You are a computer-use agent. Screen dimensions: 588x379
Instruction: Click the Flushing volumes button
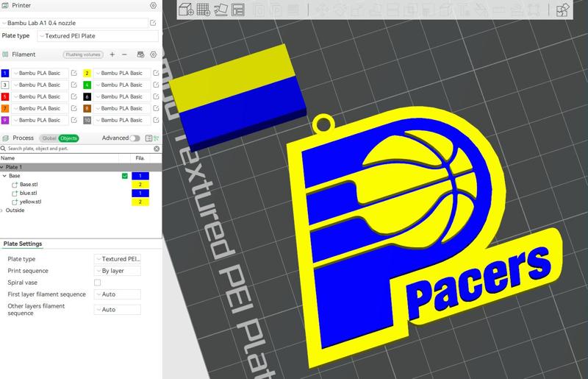(83, 54)
